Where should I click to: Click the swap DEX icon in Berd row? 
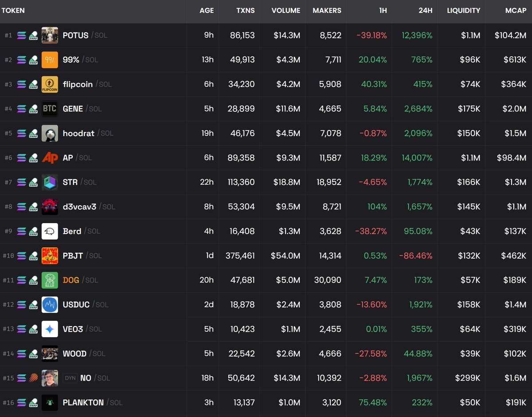coord(33,231)
